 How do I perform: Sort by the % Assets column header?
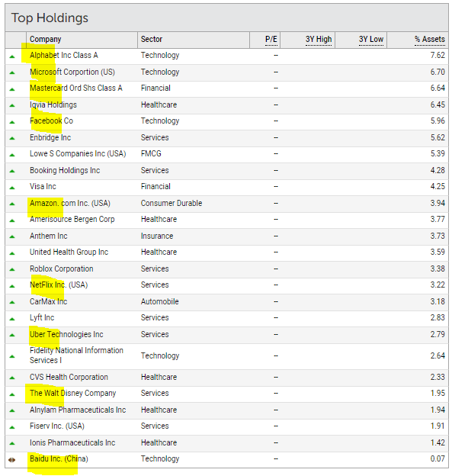tap(430, 40)
